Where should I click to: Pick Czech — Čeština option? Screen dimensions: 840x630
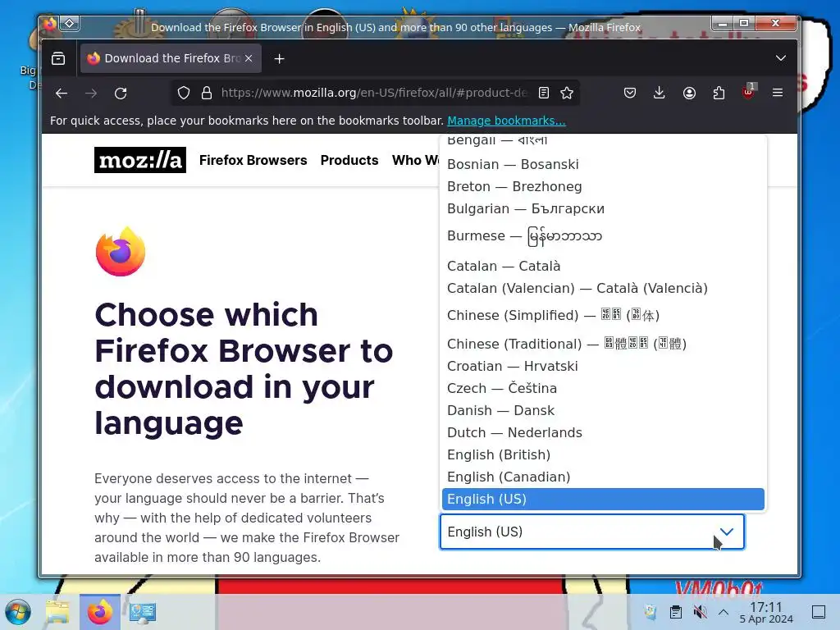point(603,388)
